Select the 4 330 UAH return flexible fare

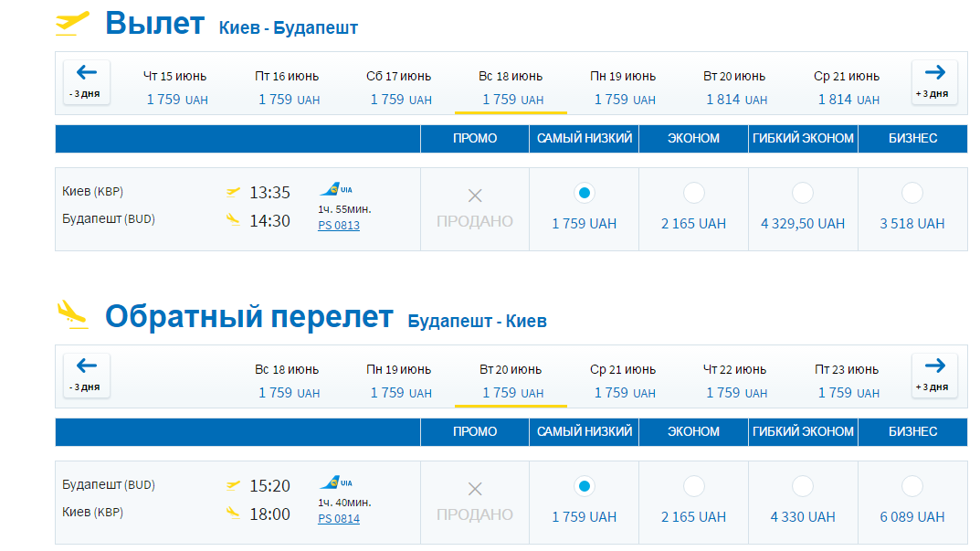803,486
